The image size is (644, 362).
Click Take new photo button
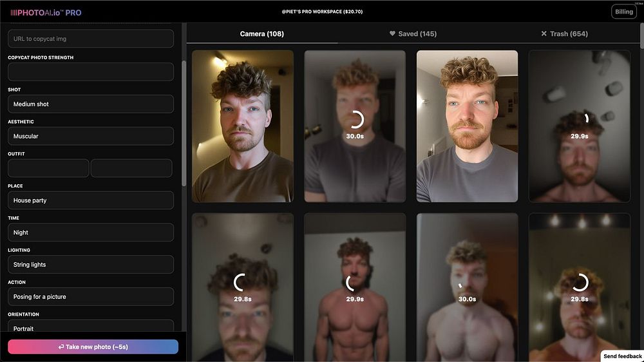click(93, 347)
